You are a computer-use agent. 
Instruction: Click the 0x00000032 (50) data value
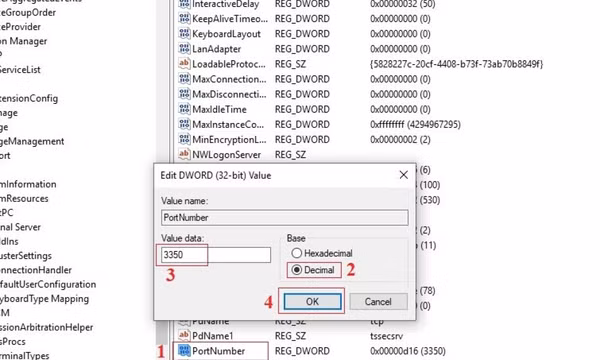pyautogui.click(x=403, y=4)
